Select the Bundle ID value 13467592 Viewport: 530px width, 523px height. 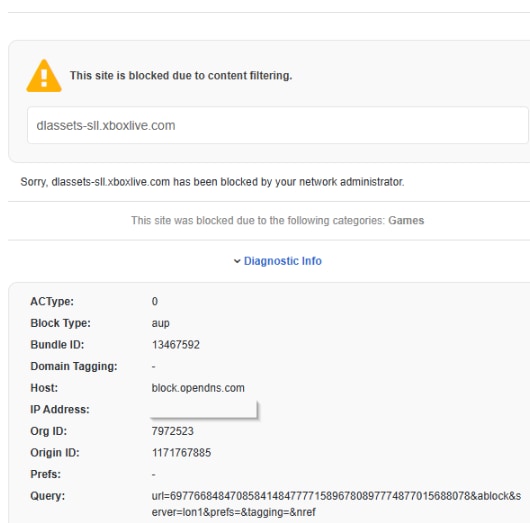[x=176, y=344]
